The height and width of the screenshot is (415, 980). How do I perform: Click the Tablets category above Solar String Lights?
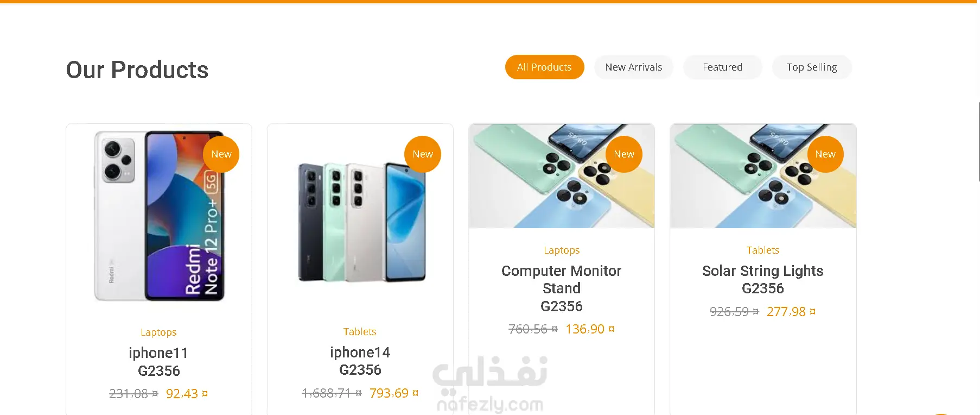click(763, 250)
